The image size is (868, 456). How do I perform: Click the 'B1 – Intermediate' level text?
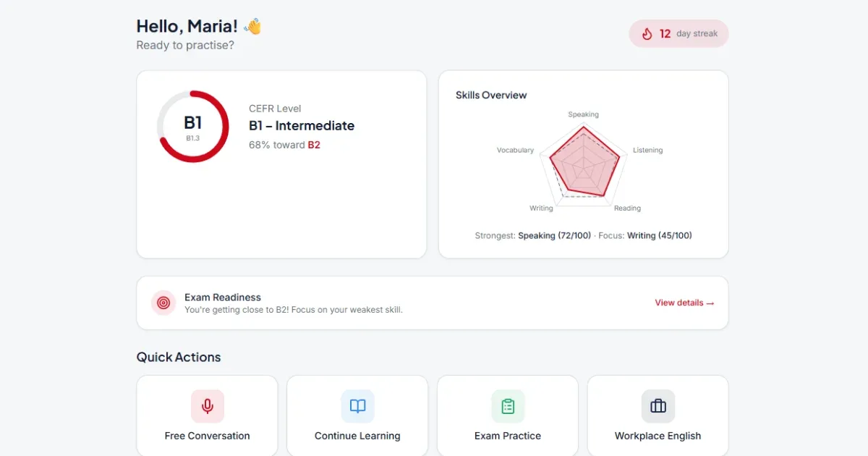[302, 125]
